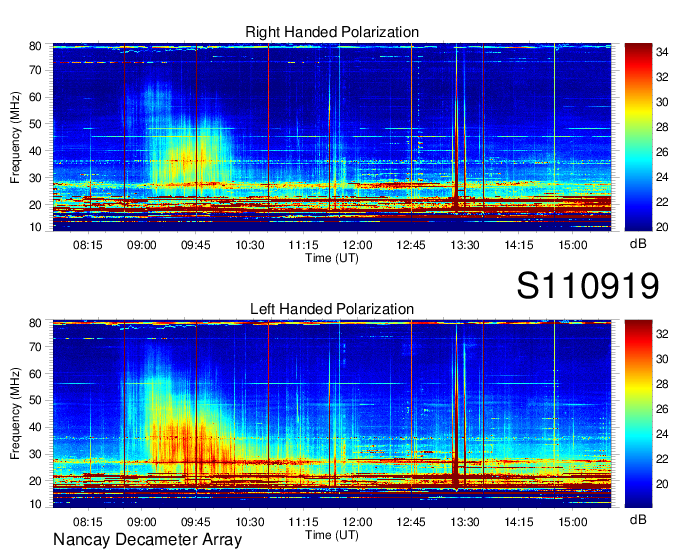
Task: Click the 12:45 time tick on Right Handed plot
Action: pos(411,245)
